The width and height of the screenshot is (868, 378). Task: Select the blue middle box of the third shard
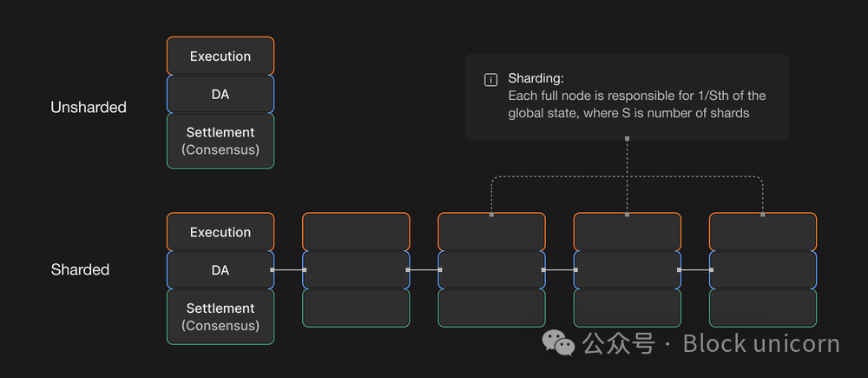pyautogui.click(x=491, y=270)
